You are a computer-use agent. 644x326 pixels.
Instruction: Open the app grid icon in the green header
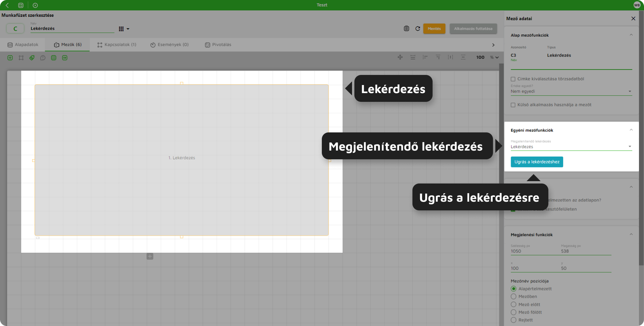click(21, 5)
